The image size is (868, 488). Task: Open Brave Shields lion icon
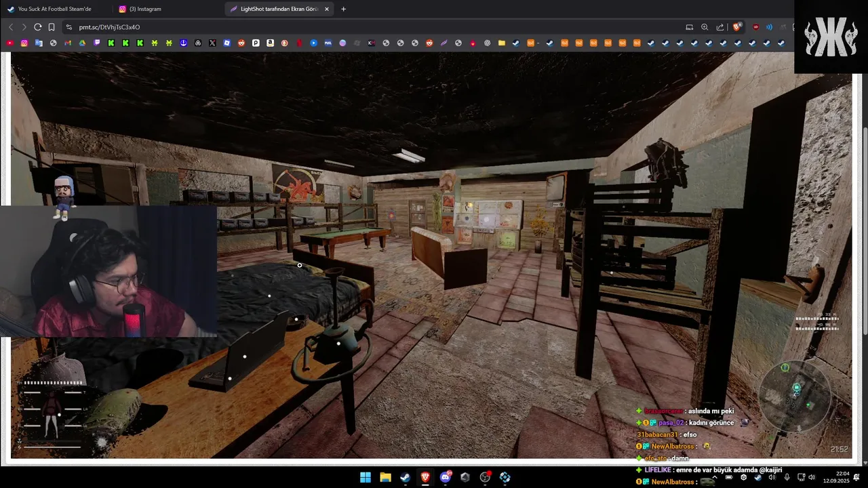[737, 27]
